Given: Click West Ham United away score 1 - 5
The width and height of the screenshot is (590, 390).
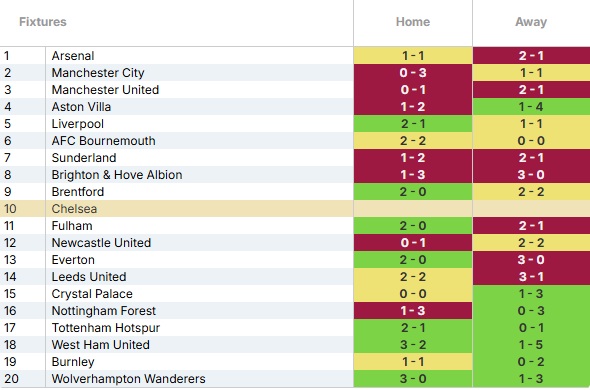Looking at the screenshot, I should click(x=531, y=345).
